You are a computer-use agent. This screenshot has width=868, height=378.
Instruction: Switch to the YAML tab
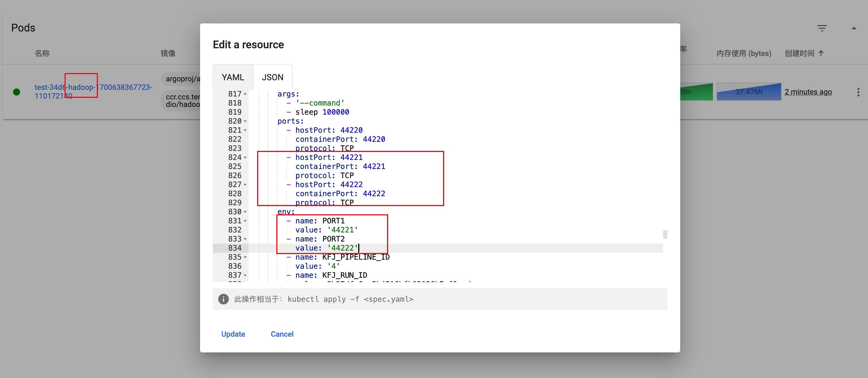coord(233,77)
